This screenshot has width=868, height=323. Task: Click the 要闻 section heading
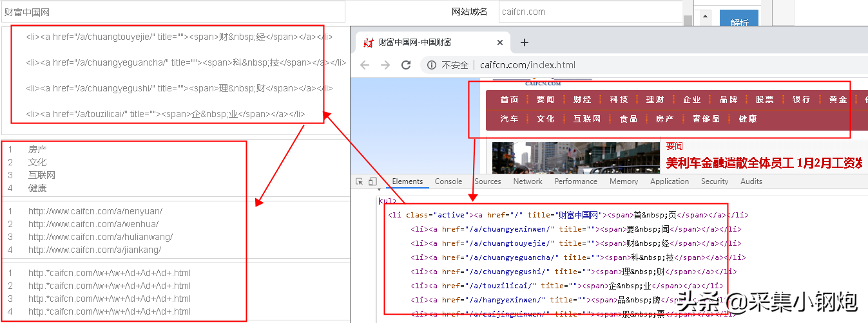tap(674, 147)
